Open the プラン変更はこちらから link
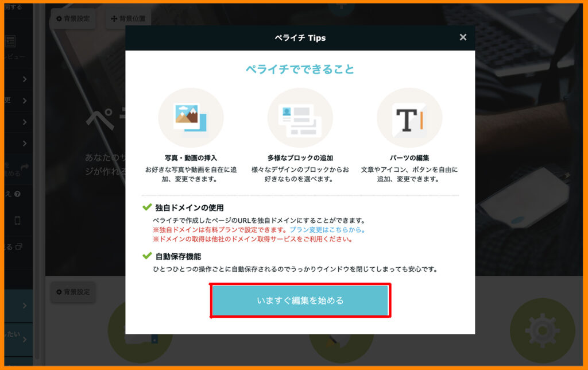 click(327, 230)
